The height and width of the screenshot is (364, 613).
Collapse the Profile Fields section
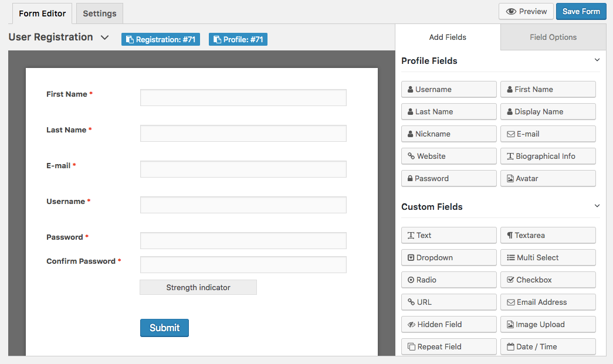(x=597, y=60)
